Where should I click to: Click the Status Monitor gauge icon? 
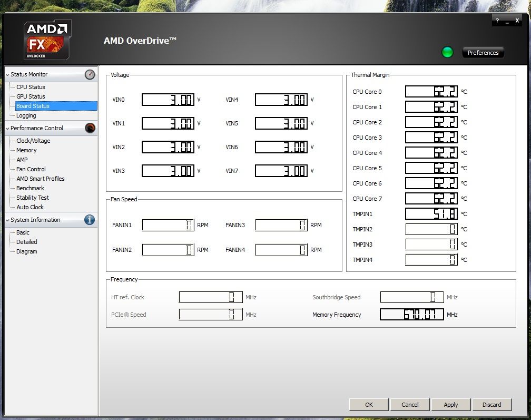[90, 75]
